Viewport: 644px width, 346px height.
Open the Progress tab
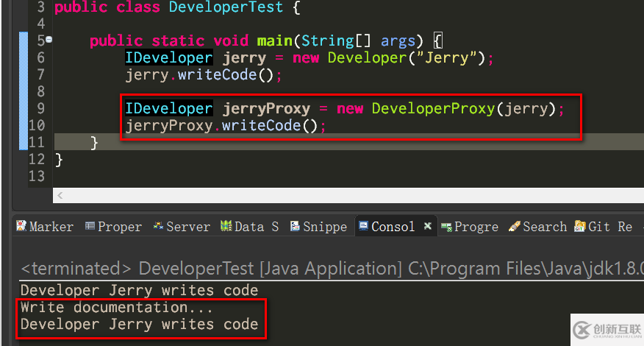470,227
